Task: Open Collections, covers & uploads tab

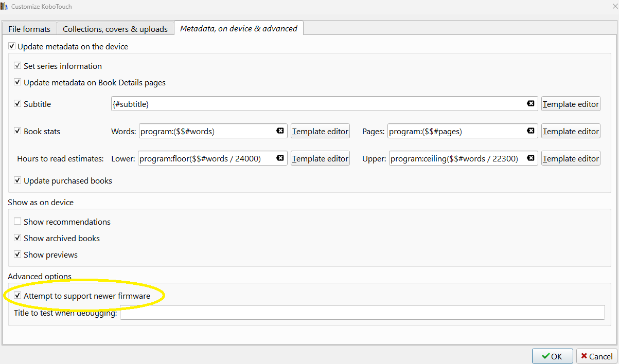Action: 115,29
